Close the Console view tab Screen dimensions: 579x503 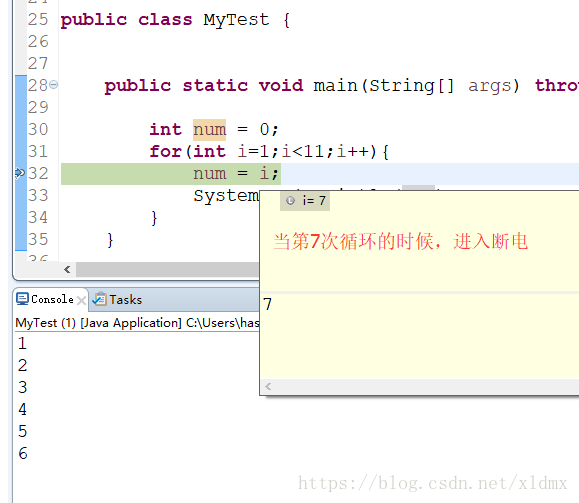(x=82, y=300)
